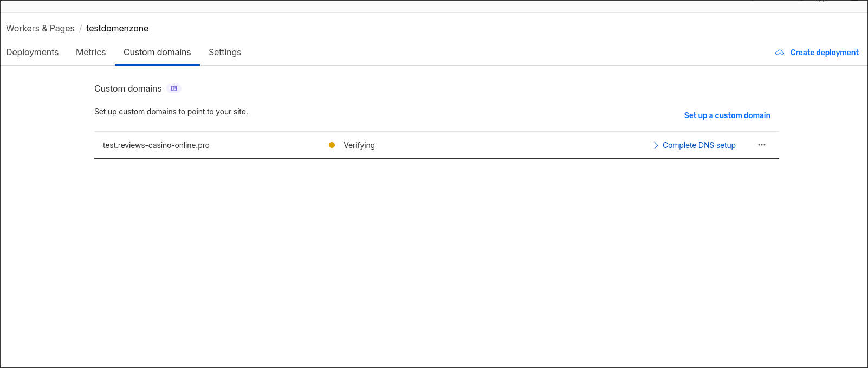Go to the Settings tab
This screenshot has width=868, height=368.
[x=225, y=52]
